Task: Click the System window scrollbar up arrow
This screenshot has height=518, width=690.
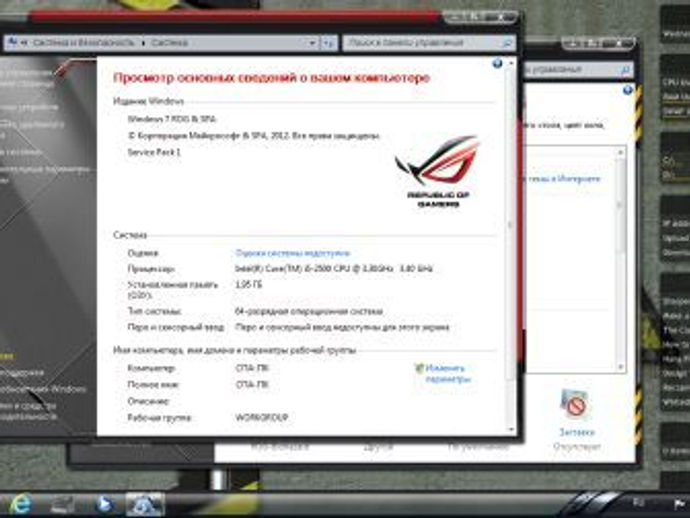Action: point(511,64)
